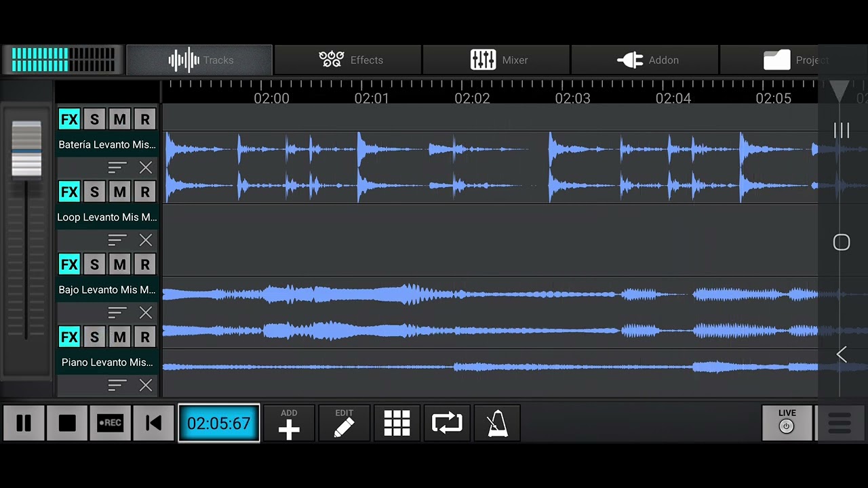Image resolution: width=868 pixels, height=488 pixels.
Task: Click the playhead marker triangle
Action: [x=840, y=90]
